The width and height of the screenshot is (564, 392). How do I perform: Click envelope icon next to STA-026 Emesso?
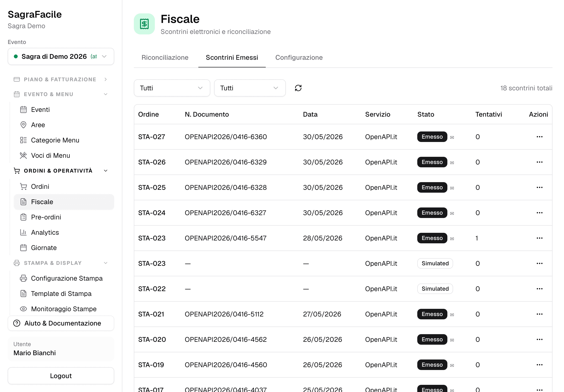click(x=451, y=163)
